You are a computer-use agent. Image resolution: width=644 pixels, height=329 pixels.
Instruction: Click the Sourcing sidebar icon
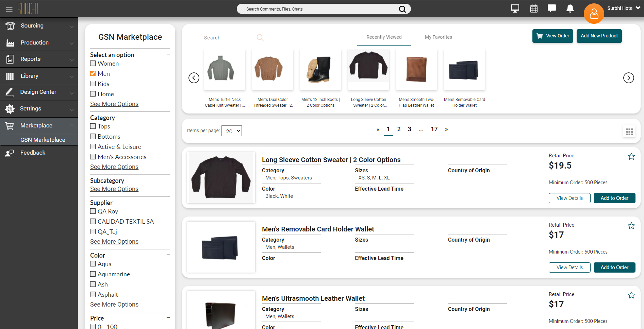click(x=10, y=26)
